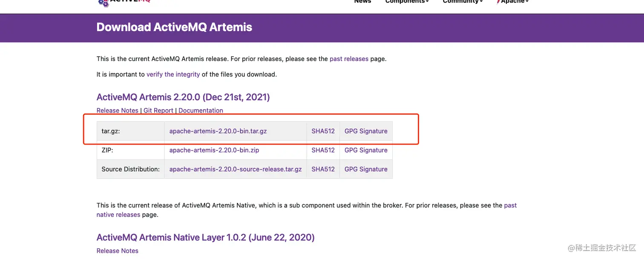Screen dimensions: 644x260
Task: Open the Documentation link
Action: [201, 110]
